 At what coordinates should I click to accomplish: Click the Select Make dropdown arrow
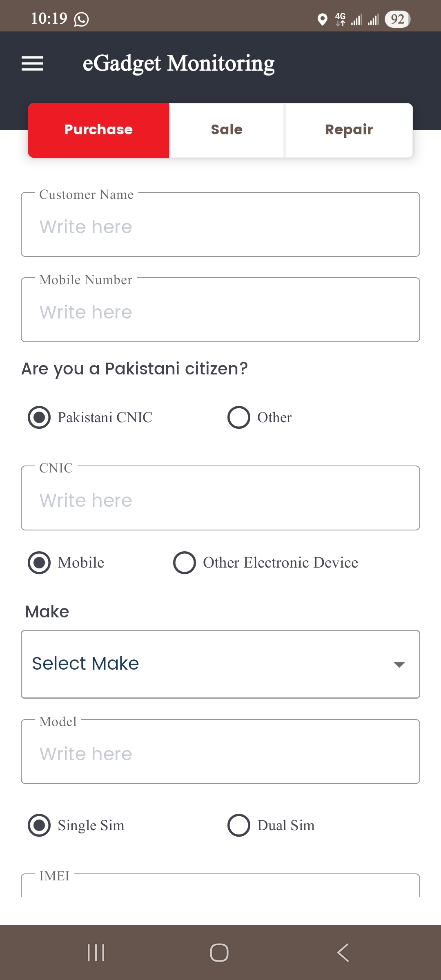(x=399, y=664)
